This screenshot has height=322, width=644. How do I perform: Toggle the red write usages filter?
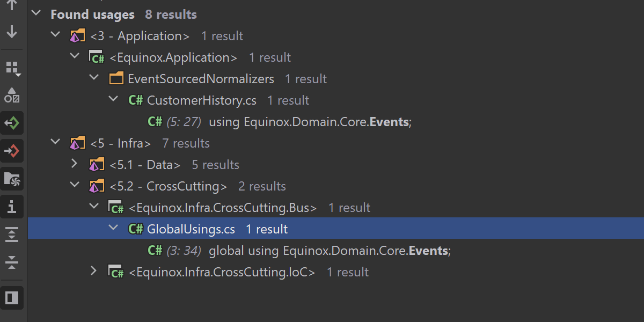12,151
